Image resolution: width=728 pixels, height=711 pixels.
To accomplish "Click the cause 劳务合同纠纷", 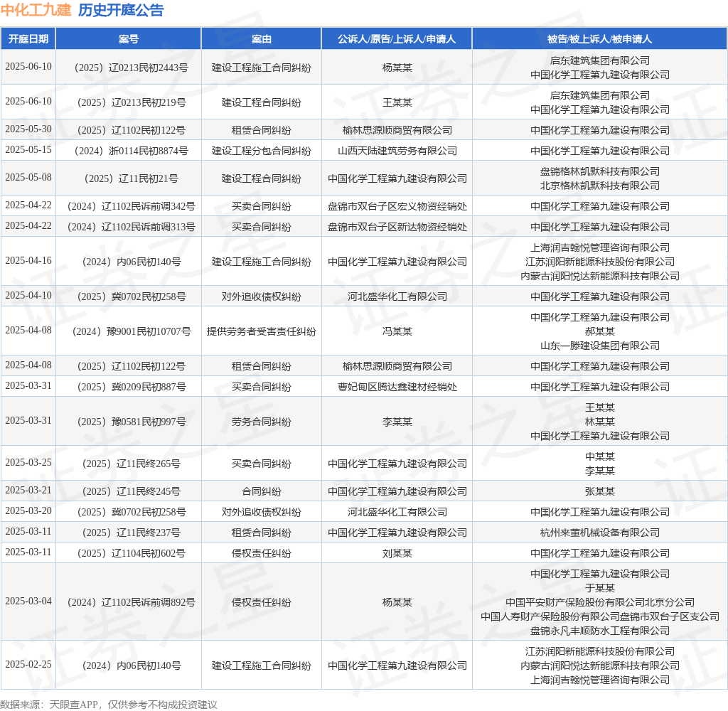I will pos(262,422).
